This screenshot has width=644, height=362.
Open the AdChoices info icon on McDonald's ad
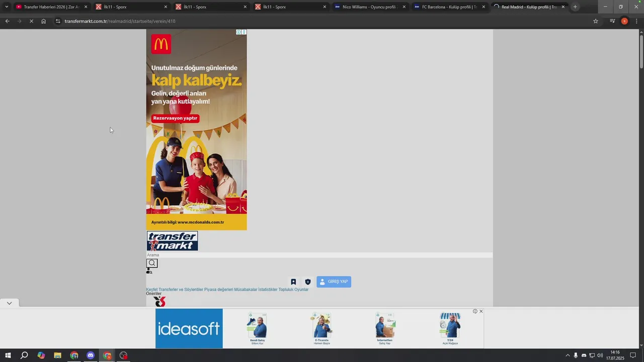(x=239, y=32)
